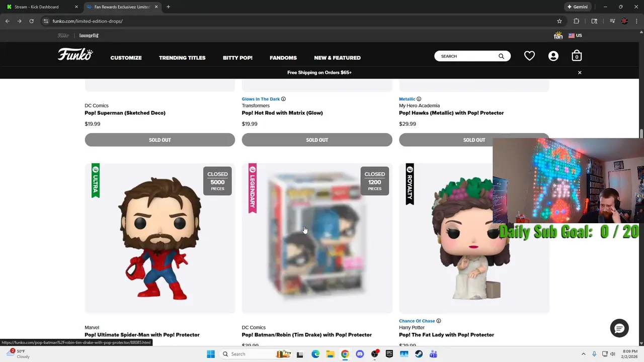
Task: Open Chrome three-dot menu
Action: click(x=636, y=21)
